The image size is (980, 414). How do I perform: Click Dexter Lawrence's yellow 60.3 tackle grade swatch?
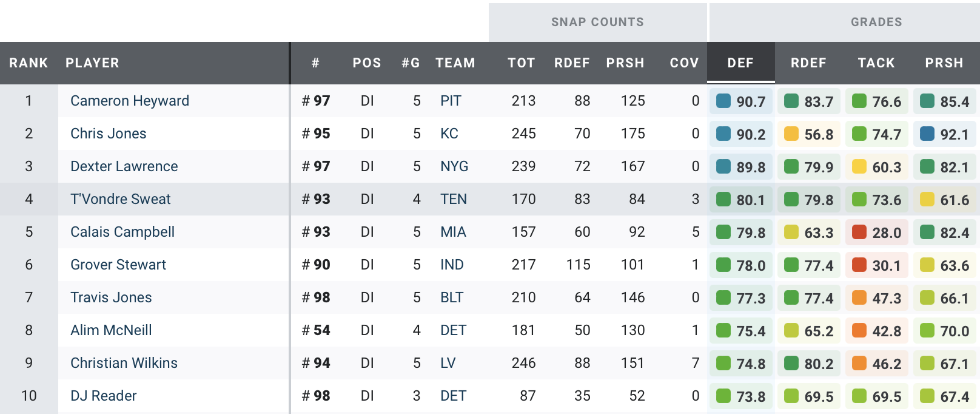(859, 166)
